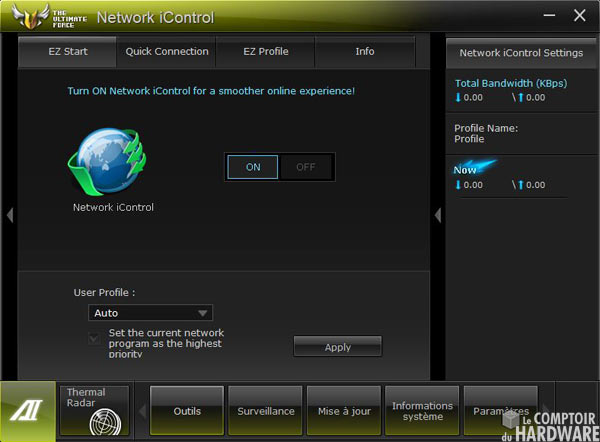The width and height of the screenshot is (600, 442).
Task: Open the EZ Profile tab
Action: click(x=266, y=51)
